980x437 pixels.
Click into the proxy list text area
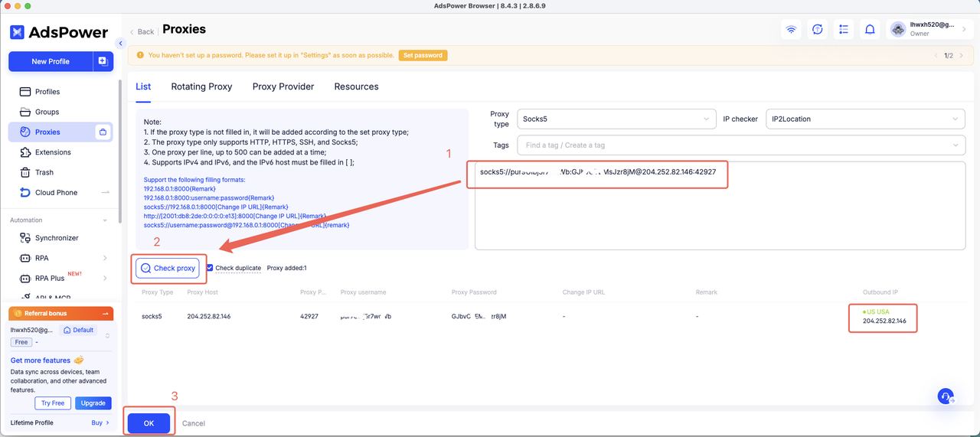click(x=720, y=205)
